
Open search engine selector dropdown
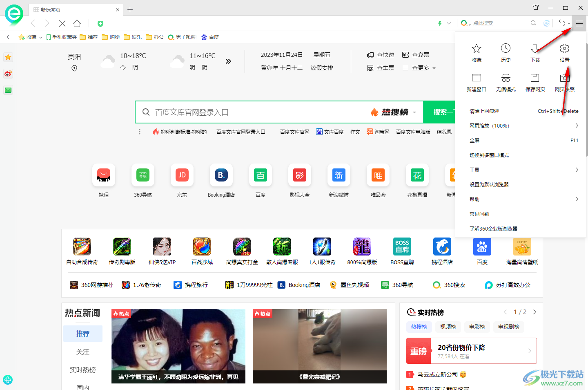click(x=465, y=23)
